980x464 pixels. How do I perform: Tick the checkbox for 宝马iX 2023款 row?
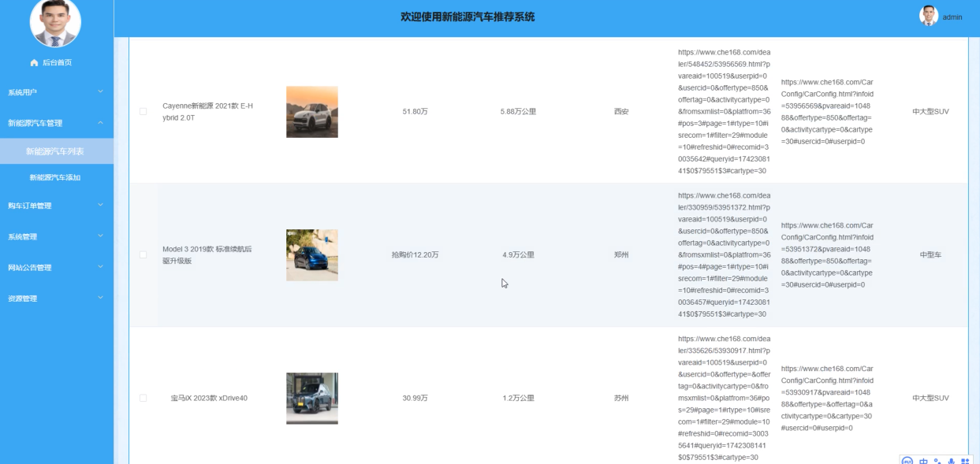coord(142,398)
